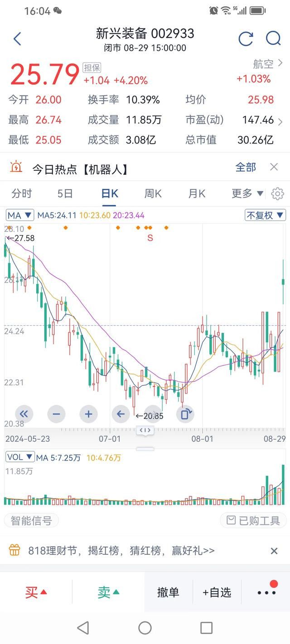Add stock via +自选 button

(217, 592)
